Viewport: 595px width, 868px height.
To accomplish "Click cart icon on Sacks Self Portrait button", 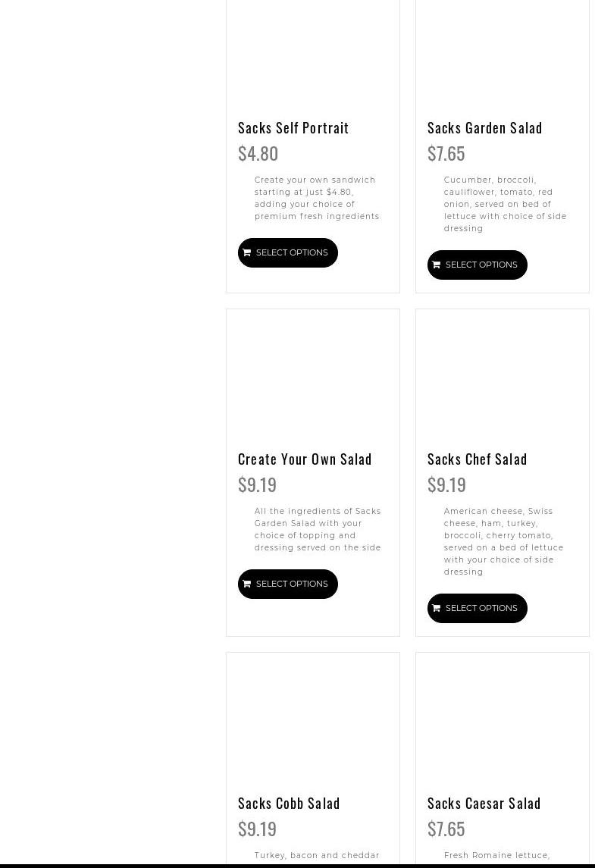I will tap(246, 252).
